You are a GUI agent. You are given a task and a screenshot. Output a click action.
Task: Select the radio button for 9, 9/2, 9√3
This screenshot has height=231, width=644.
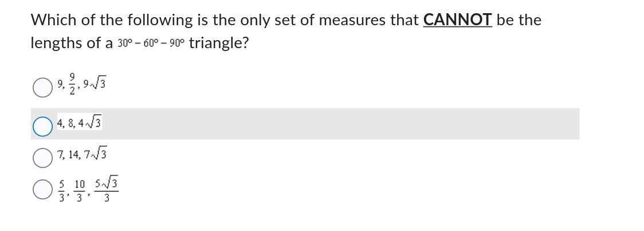point(42,88)
